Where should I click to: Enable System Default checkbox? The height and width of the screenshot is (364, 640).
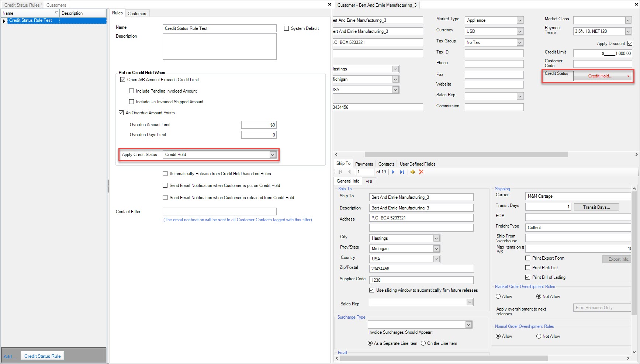286,28
